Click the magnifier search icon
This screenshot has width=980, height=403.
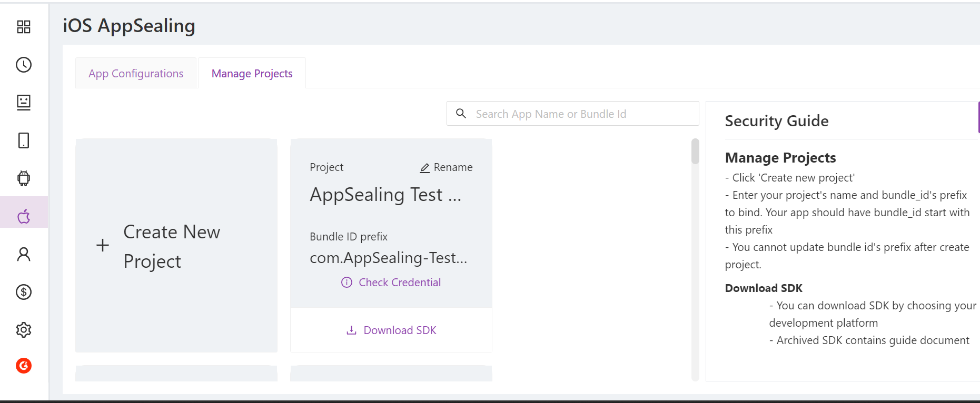[x=461, y=114]
